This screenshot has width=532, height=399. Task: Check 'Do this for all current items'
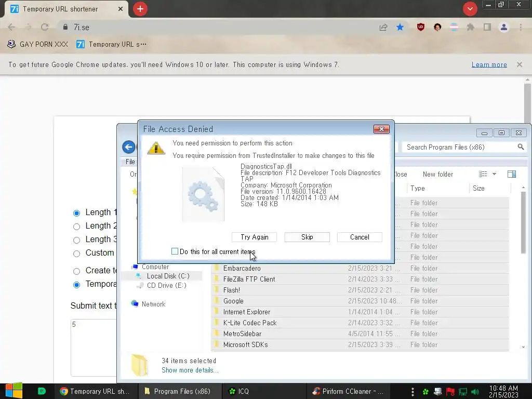(x=175, y=251)
